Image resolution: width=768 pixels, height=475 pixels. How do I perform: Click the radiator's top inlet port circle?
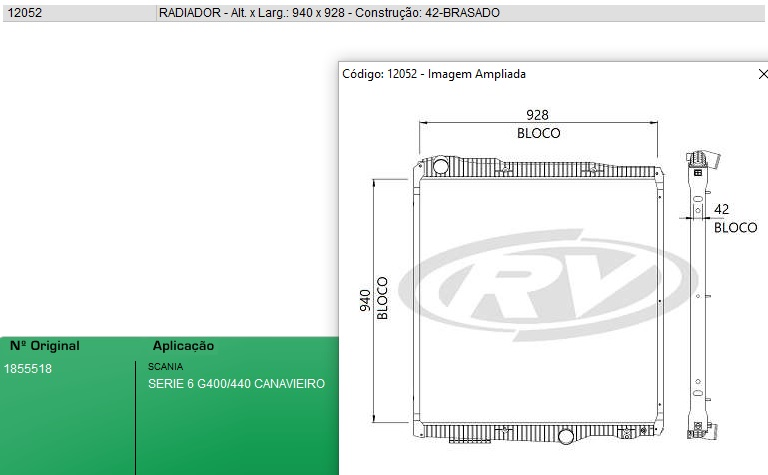[439, 166]
